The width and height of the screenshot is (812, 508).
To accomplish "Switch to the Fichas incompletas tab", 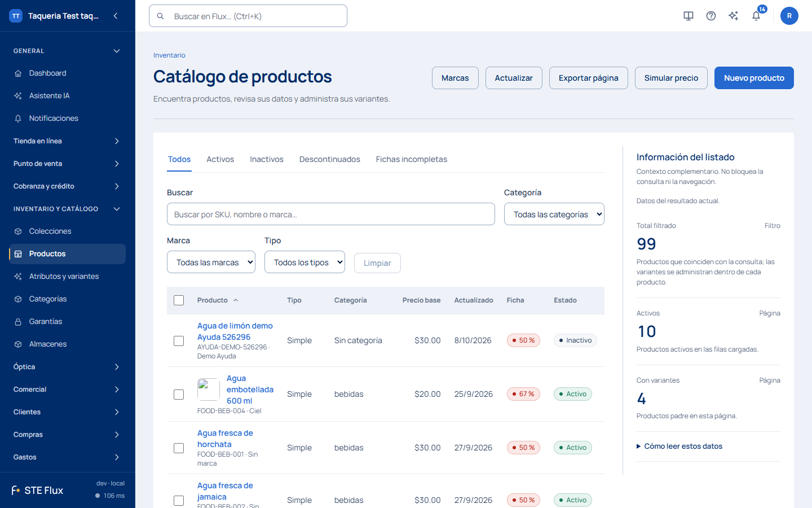I will click(412, 160).
